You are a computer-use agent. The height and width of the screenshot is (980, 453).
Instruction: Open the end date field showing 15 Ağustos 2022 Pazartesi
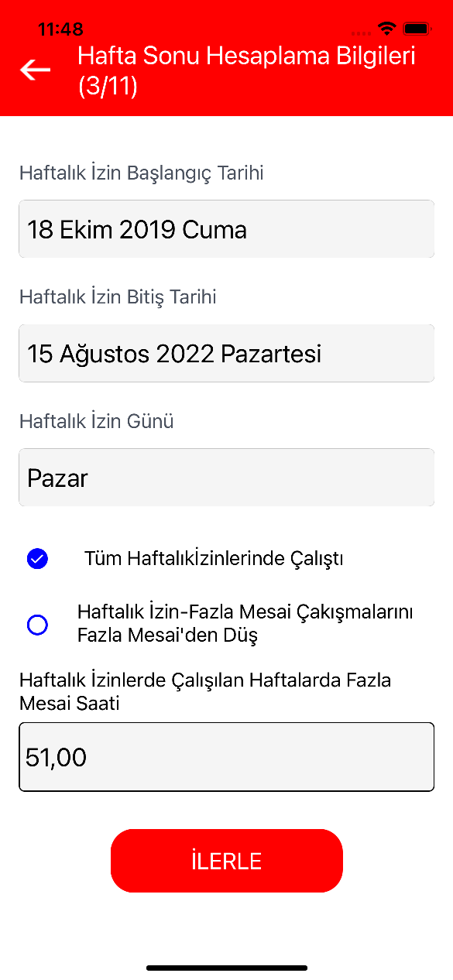point(226,354)
